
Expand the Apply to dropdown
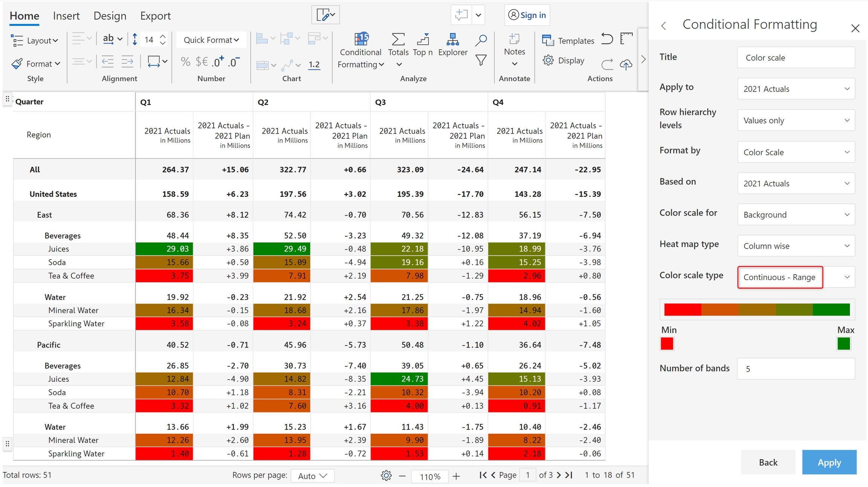(796, 89)
